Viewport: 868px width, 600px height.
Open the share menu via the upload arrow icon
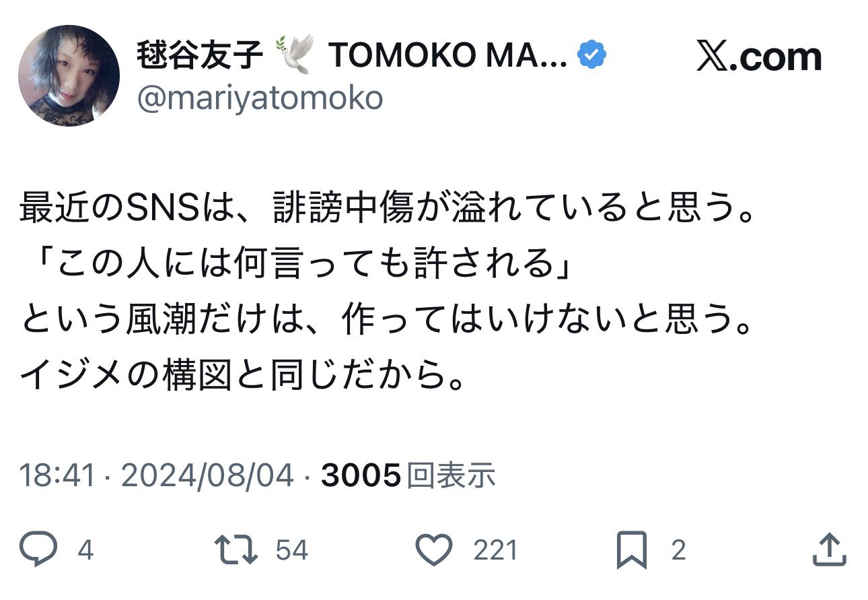coord(829,550)
